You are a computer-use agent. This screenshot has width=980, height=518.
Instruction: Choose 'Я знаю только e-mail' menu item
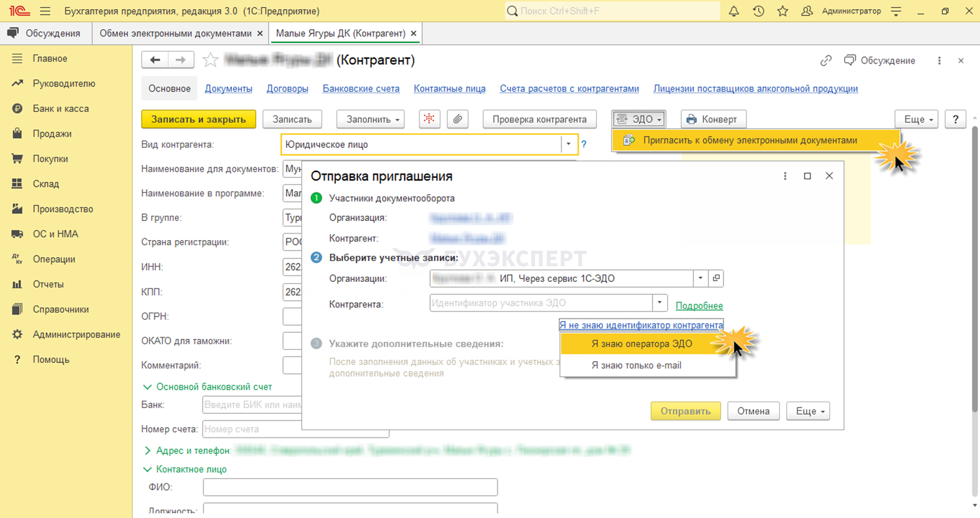click(x=636, y=366)
